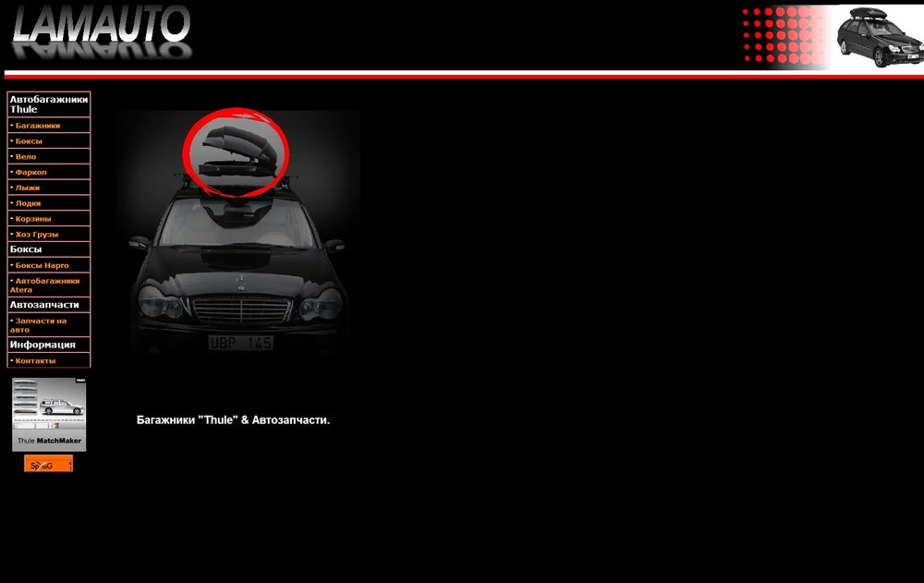This screenshot has width=924, height=583.
Task: Open the Боксы Hapro link
Action: [42, 265]
